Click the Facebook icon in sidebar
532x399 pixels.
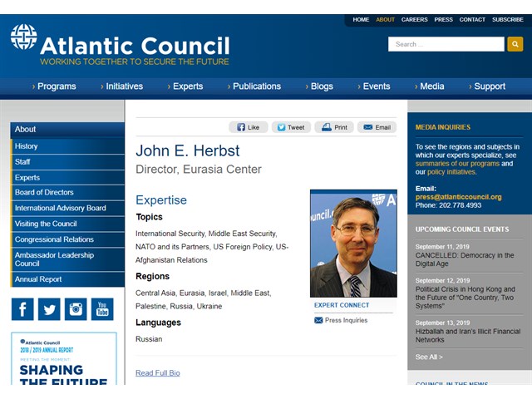pyautogui.click(x=22, y=309)
